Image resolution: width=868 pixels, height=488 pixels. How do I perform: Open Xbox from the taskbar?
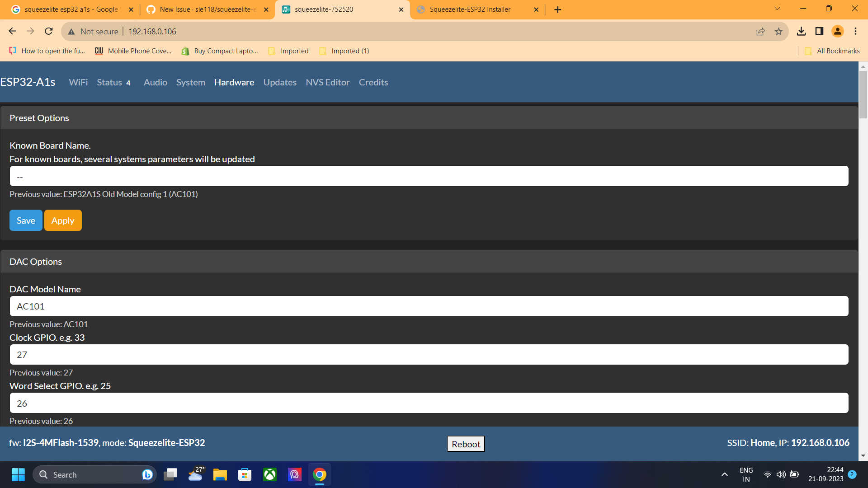(x=269, y=474)
